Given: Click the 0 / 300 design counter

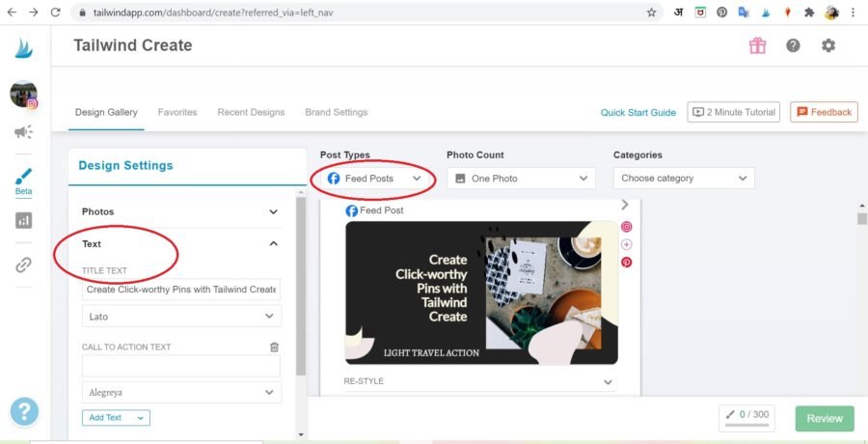Looking at the screenshot, I should (x=746, y=417).
